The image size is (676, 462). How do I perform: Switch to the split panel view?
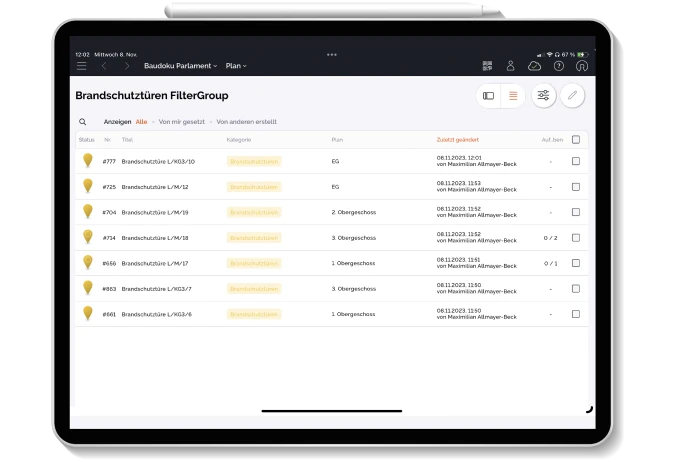[x=489, y=96]
